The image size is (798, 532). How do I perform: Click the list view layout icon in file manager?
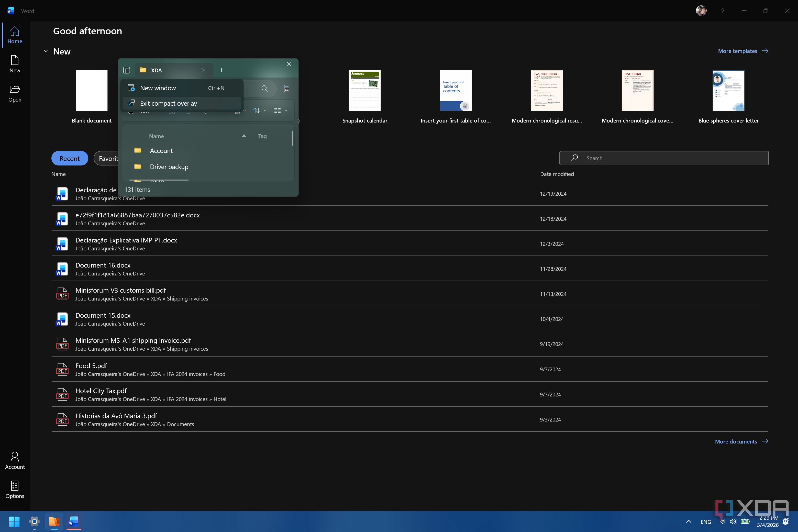(x=278, y=110)
